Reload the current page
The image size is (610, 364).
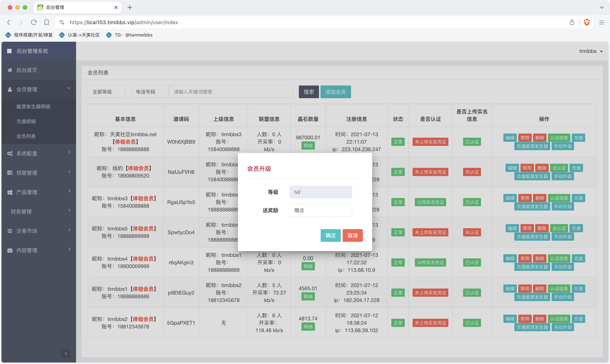pos(34,22)
